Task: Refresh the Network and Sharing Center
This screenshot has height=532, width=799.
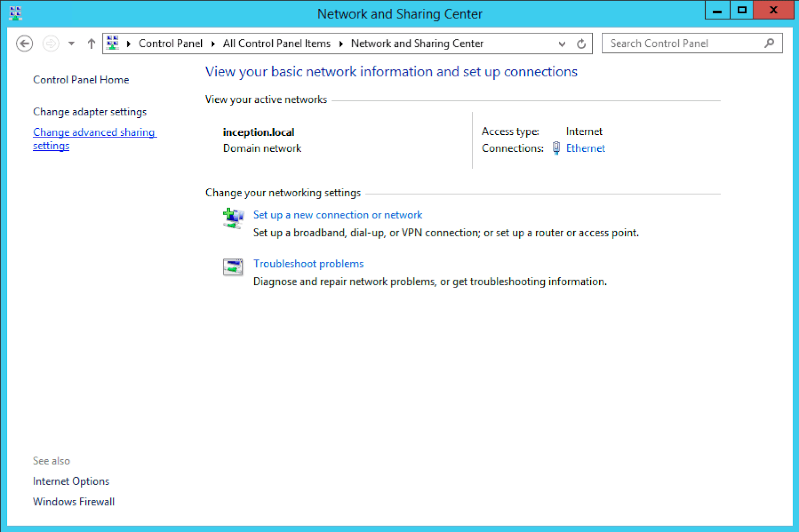Action: (x=581, y=43)
